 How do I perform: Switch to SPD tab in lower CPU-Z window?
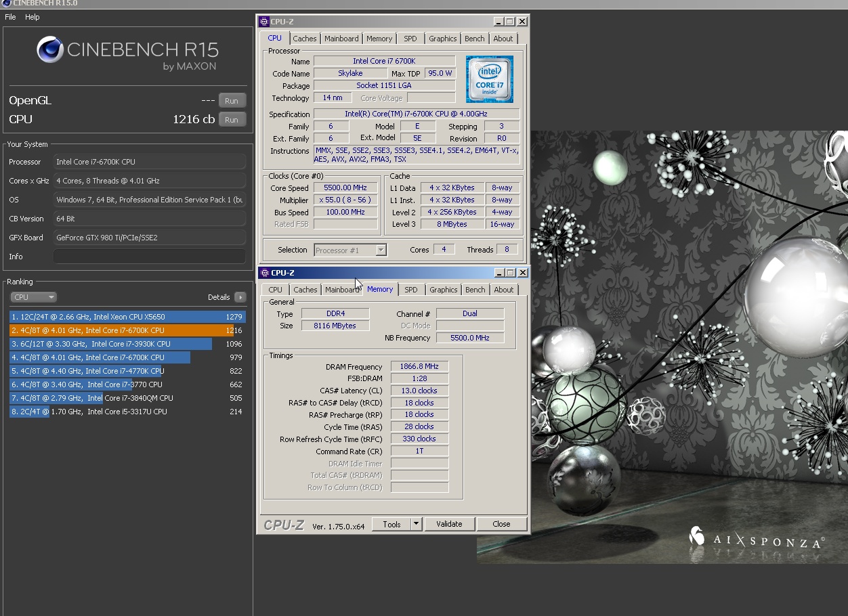(x=411, y=290)
